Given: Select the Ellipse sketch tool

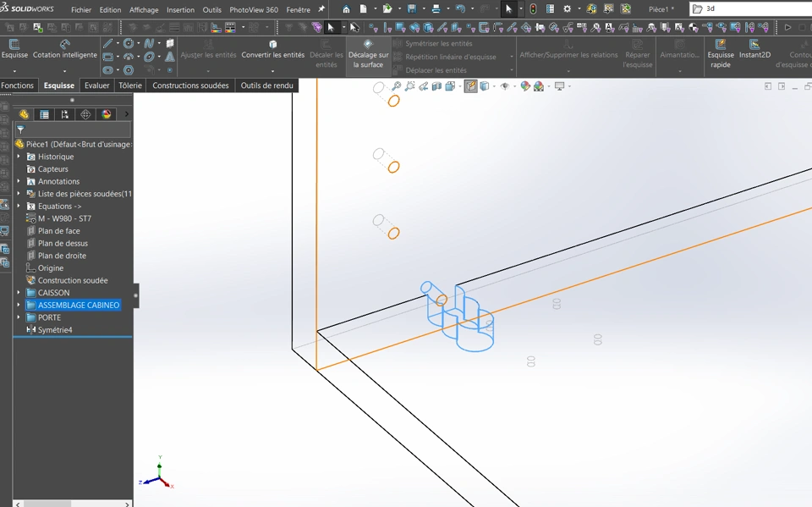Looking at the screenshot, I should click(149, 57).
